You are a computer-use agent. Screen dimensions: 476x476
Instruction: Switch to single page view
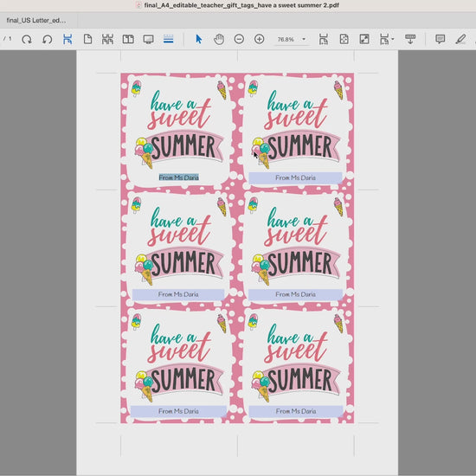87,39
